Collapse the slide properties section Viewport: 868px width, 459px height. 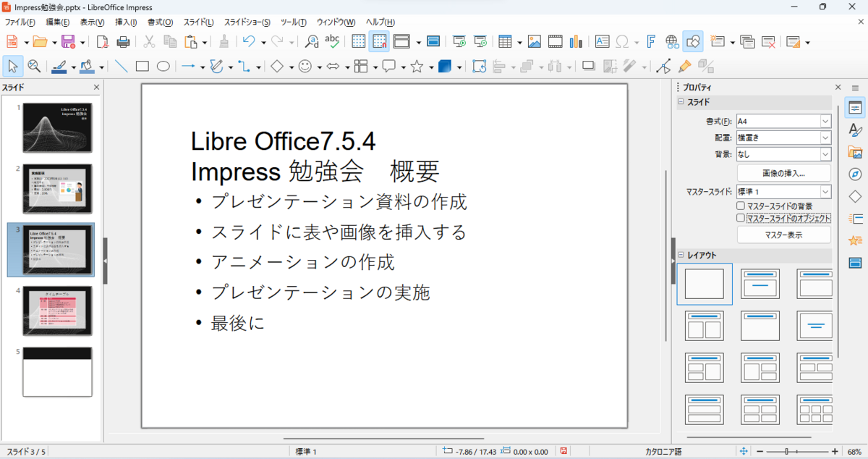681,102
